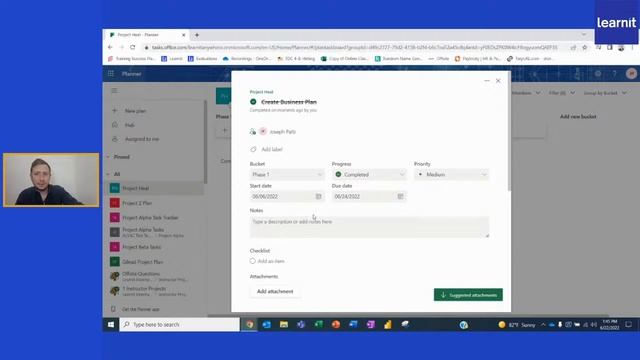Click the Add attachment button
The width and height of the screenshot is (640, 360).
(275, 291)
